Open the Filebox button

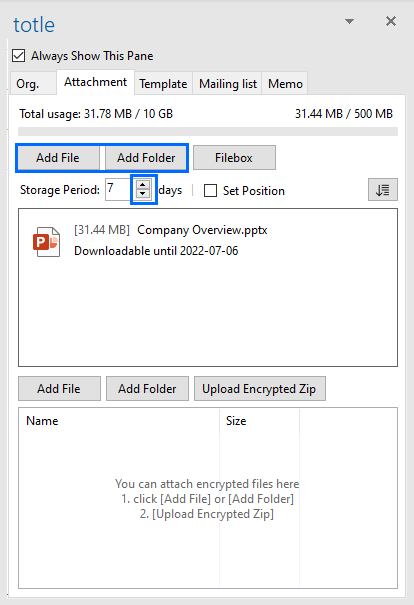click(x=234, y=157)
